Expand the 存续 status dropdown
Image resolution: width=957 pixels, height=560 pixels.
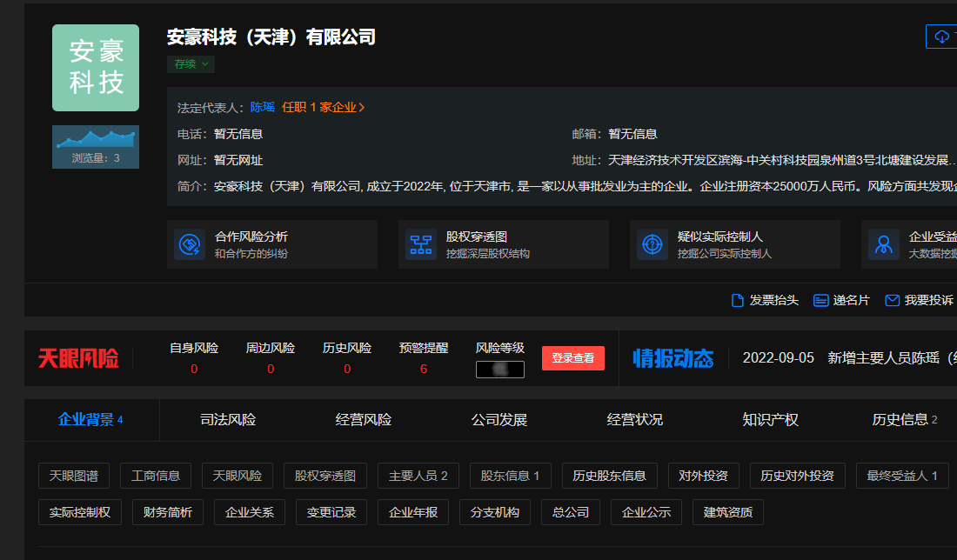click(191, 64)
